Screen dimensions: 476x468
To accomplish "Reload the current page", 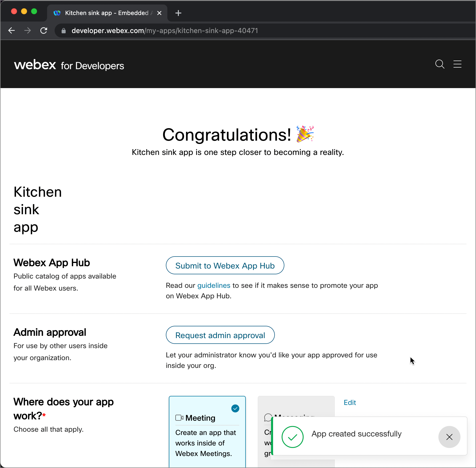I will [44, 31].
